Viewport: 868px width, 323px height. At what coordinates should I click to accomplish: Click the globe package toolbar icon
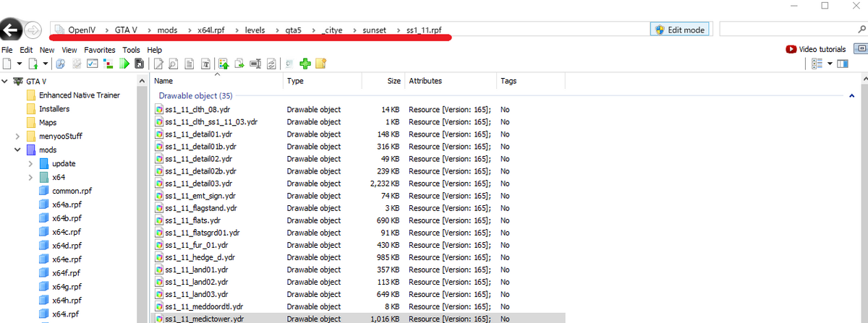tap(60, 64)
